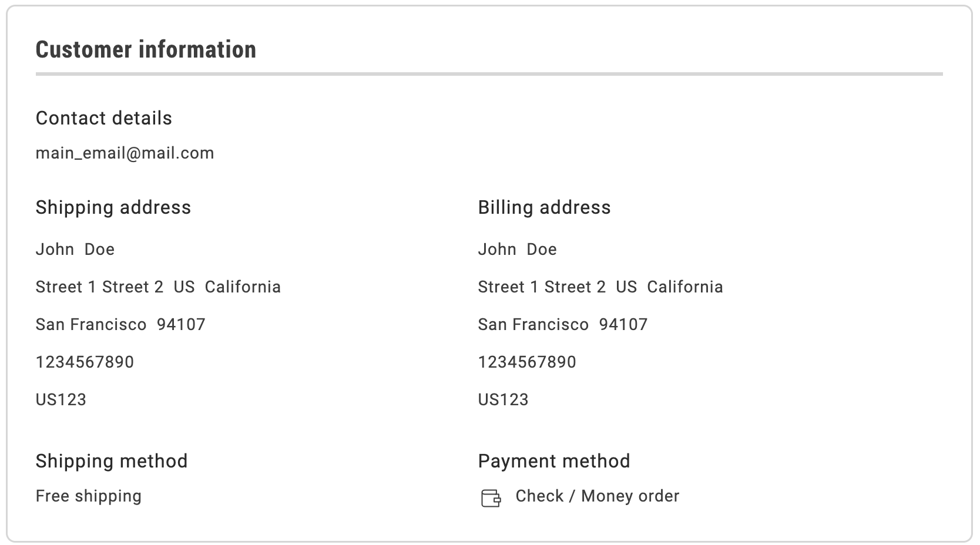Click San Francisco 94107 in Billing address
Image resolution: width=980 pixels, height=545 pixels.
click(x=562, y=325)
